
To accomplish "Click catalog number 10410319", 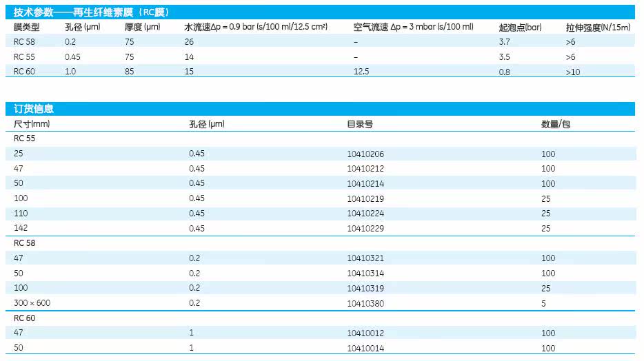I will [x=365, y=289].
